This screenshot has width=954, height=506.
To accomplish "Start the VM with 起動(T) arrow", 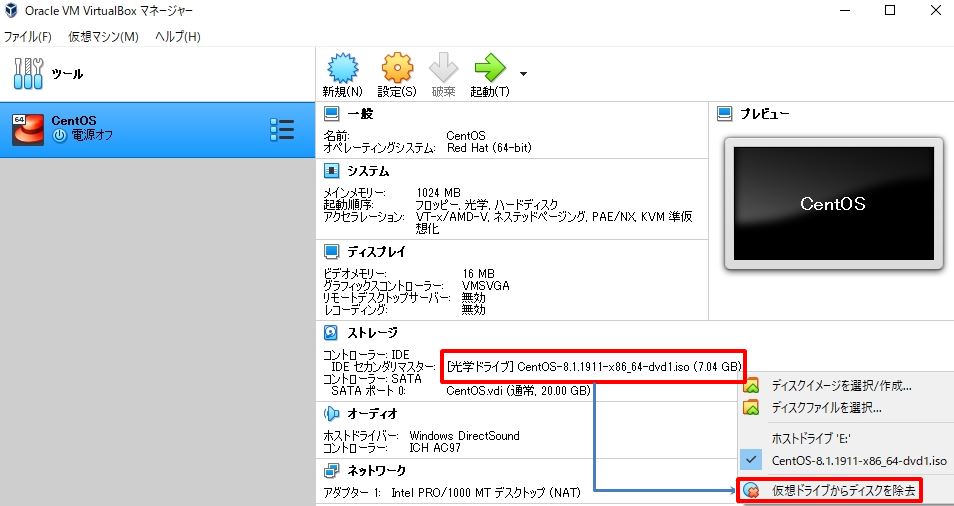I will point(490,68).
